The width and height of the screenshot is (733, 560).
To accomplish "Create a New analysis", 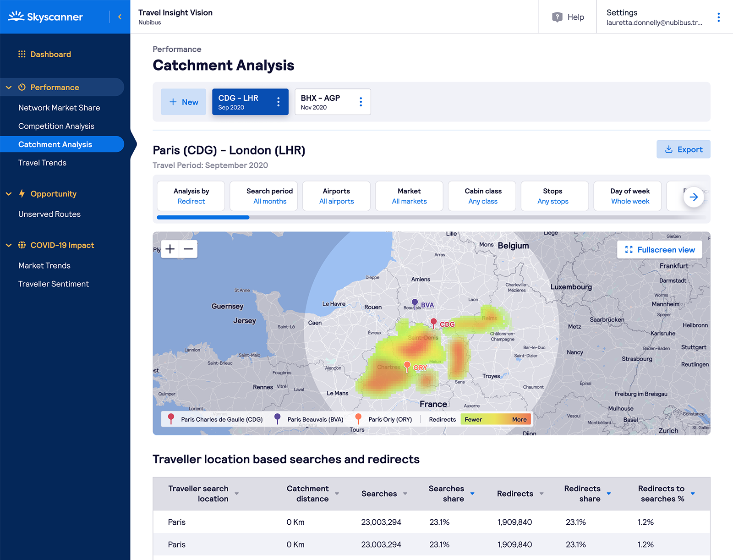I will (x=183, y=102).
